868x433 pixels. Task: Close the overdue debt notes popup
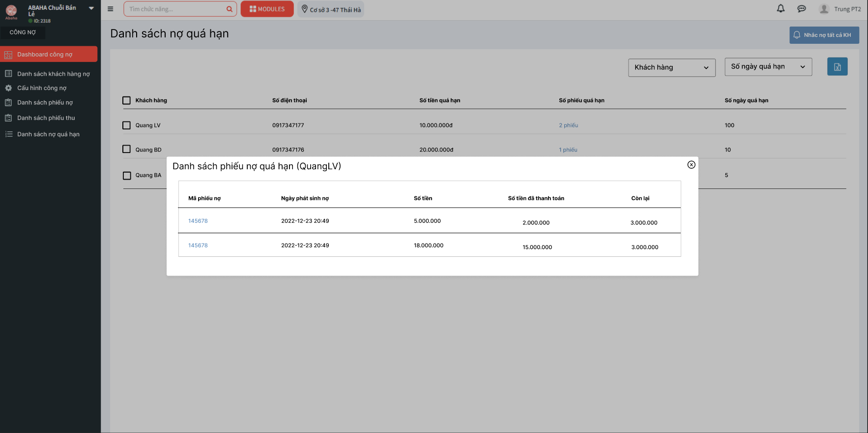click(x=691, y=165)
